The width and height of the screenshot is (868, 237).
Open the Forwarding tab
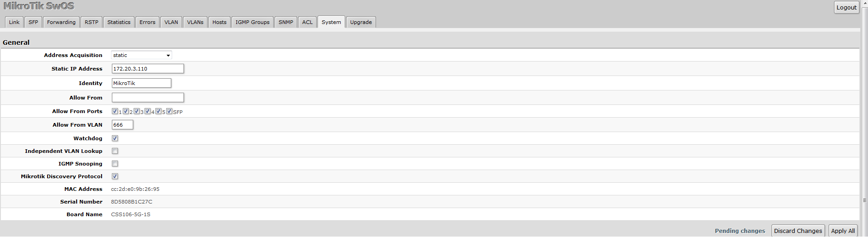click(x=61, y=22)
